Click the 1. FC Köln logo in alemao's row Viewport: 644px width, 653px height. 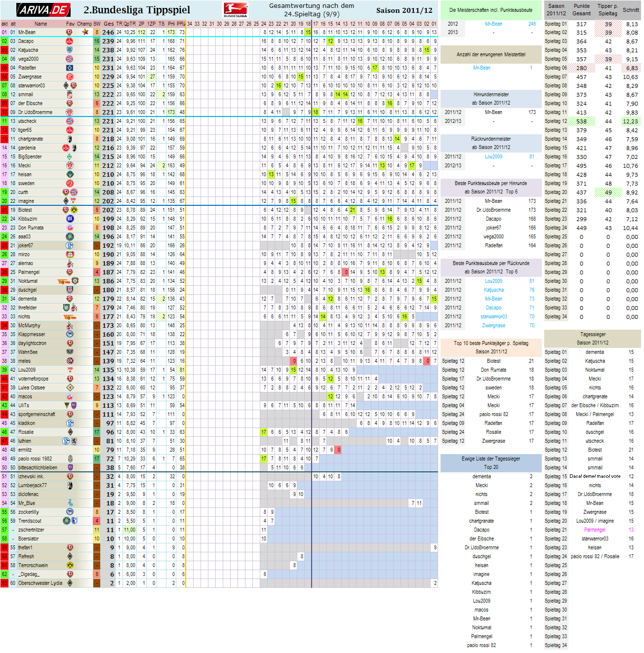click(69, 263)
